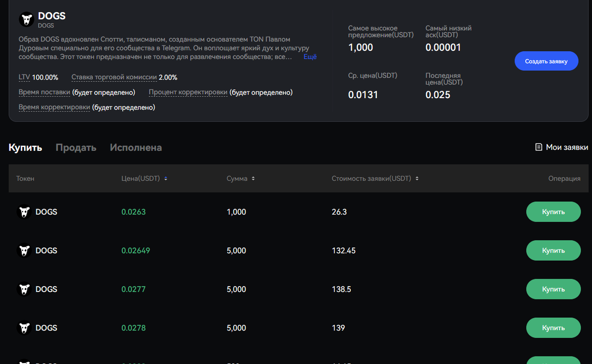Buy the DOGS order priced 0.0277

tap(554, 289)
